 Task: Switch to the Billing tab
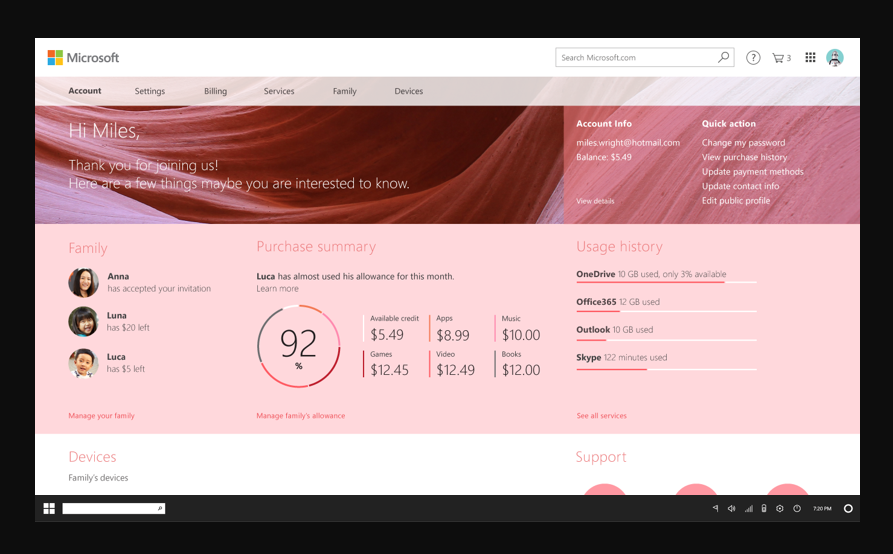[x=215, y=91]
